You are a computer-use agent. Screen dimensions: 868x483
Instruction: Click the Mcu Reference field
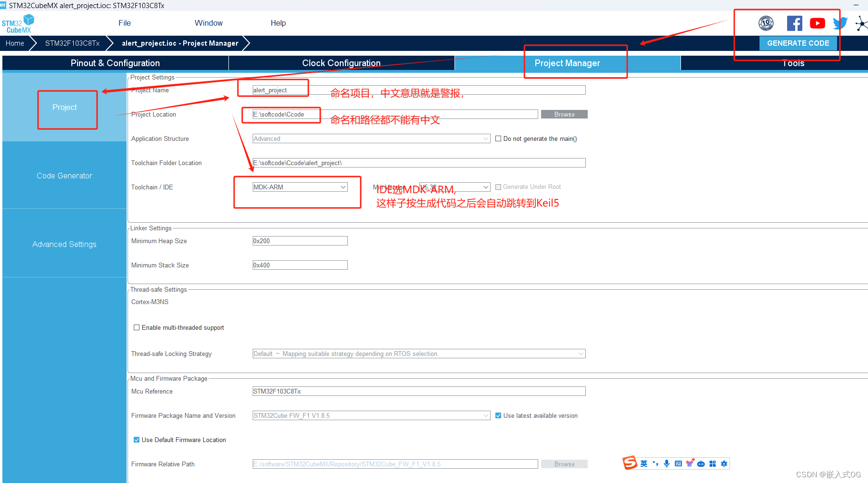[x=419, y=391]
